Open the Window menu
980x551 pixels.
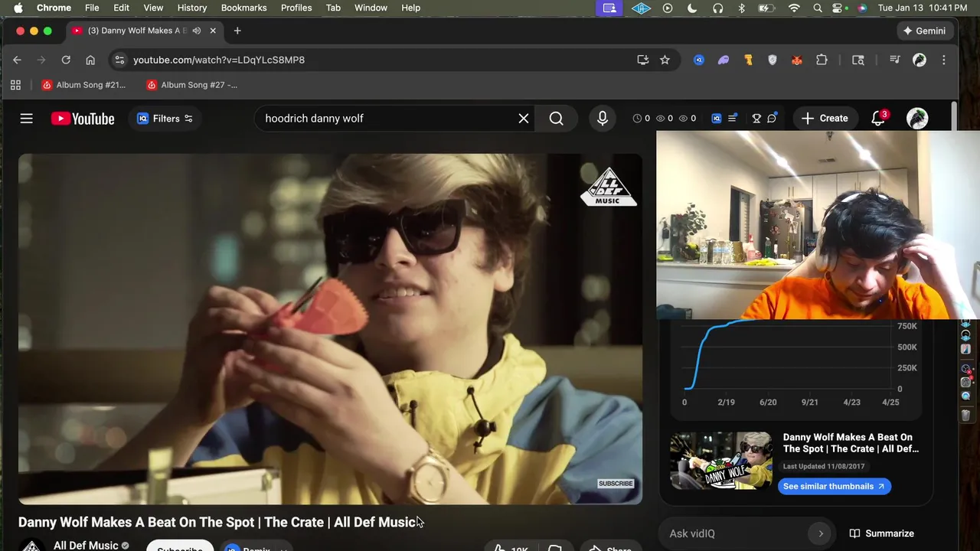click(x=371, y=8)
